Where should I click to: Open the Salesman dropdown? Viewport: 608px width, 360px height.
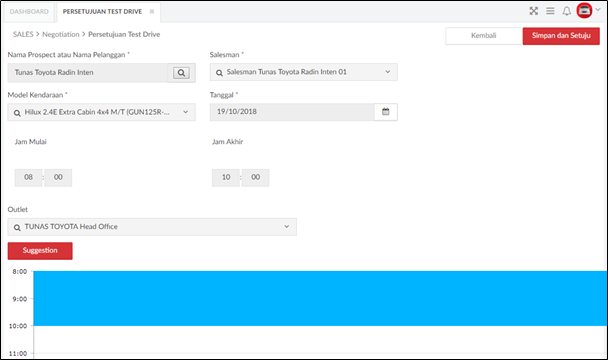click(x=304, y=72)
